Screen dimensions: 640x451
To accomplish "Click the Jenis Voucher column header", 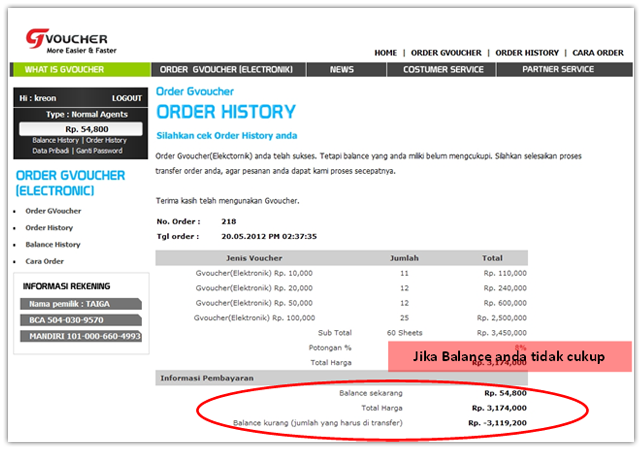I will [x=254, y=258].
